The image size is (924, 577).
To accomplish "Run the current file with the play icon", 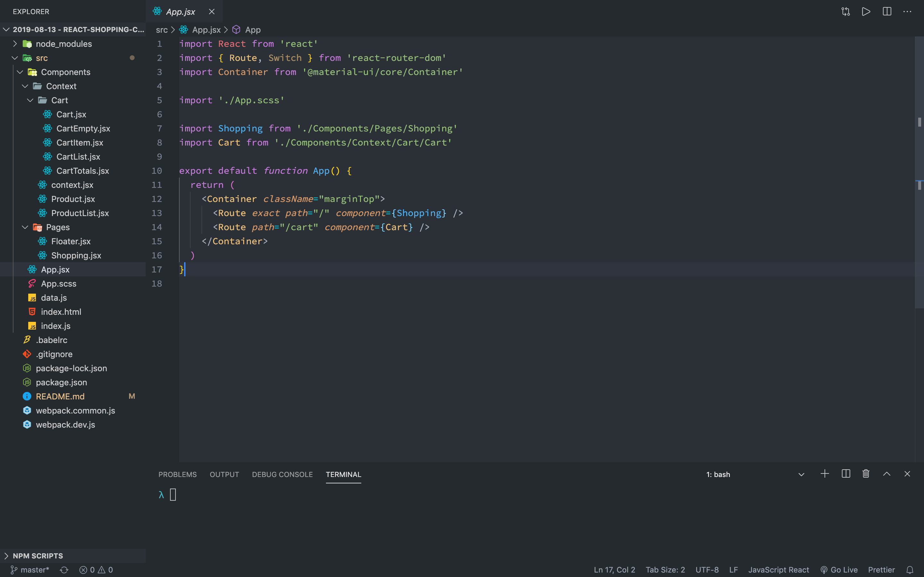I will tap(866, 12).
